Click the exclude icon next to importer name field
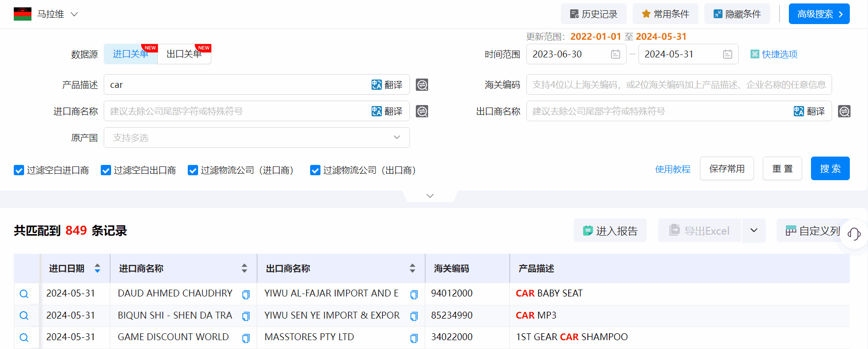The image size is (868, 349). click(x=422, y=111)
